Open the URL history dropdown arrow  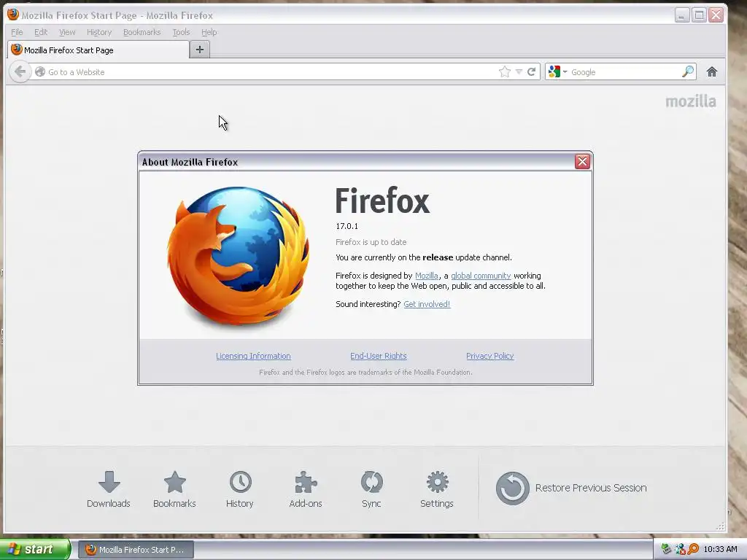(519, 72)
